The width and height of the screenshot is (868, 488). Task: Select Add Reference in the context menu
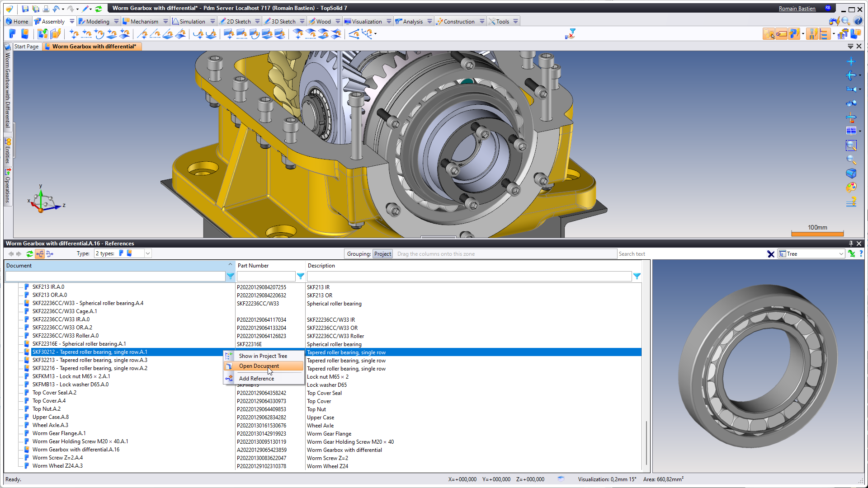pyautogui.click(x=264, y=379)
